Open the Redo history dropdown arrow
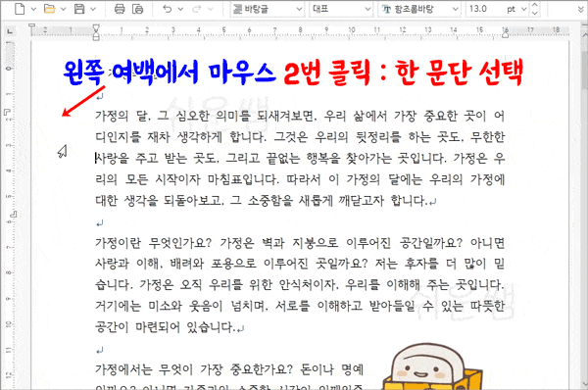The image size is (588, 390). [x=211, y=9]
